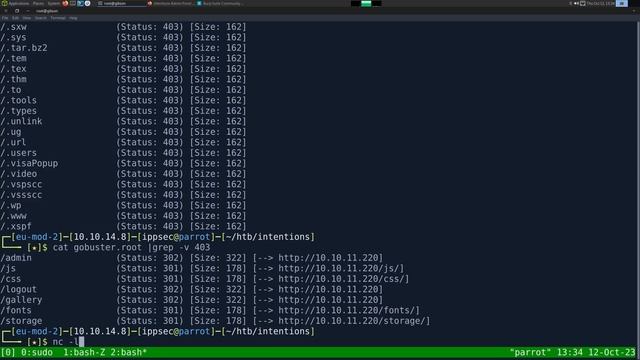
Task: Click the URL http://10.10.11.220/storage/
Action: [351, 321]
